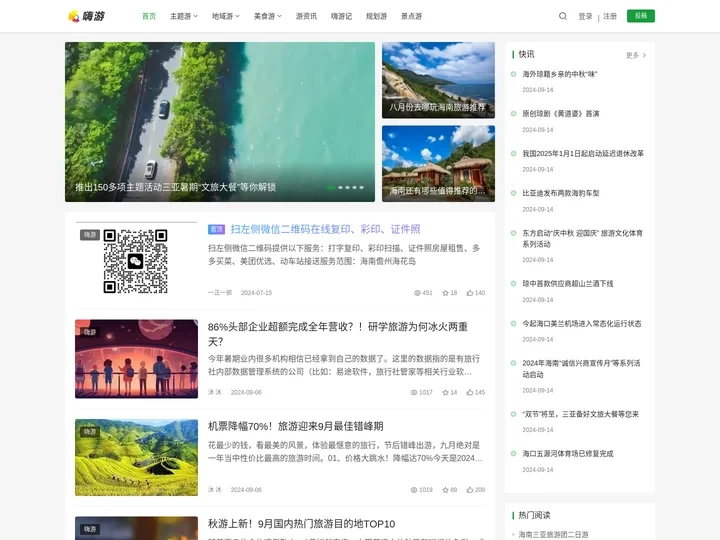Click 嗨游 tag on terraced fields thumbnail
Image resolution: width=720 pixels, height=540 pixels.
(90, 432)
